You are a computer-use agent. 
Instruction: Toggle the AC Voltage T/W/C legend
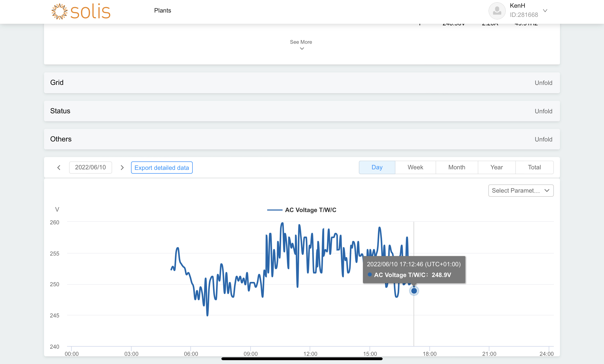pos(302,210)
